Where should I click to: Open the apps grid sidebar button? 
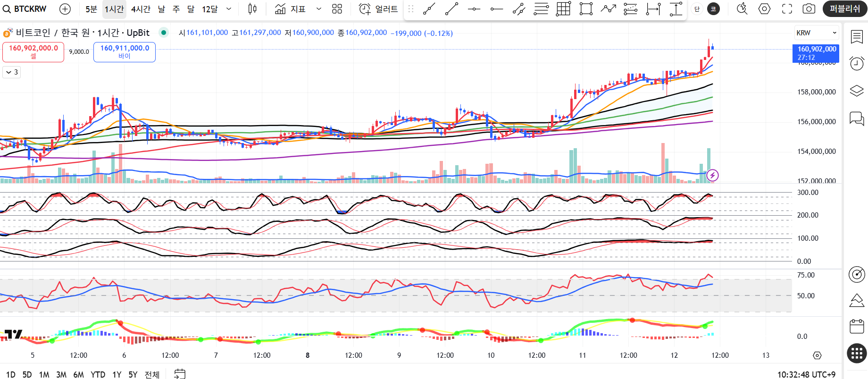tap(857, 353)
